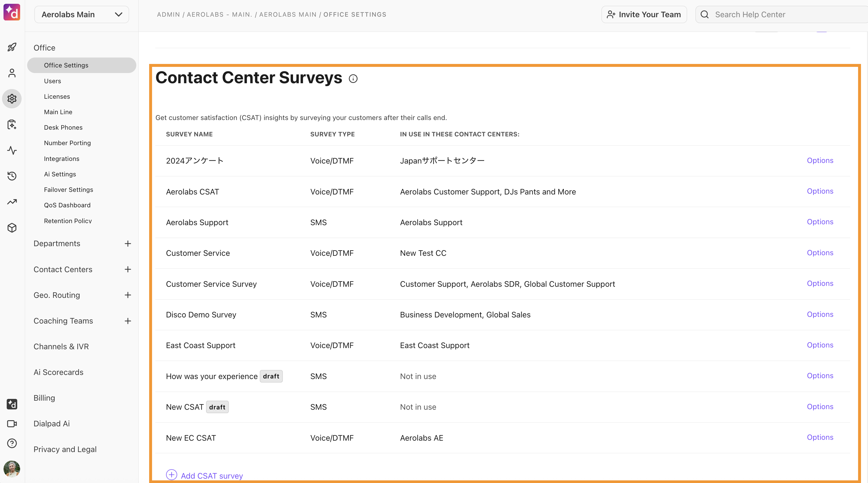Select Office Settings in the sidebar
Screen dimensions: 868x483
pyautogui.click(x=81, y=65)
